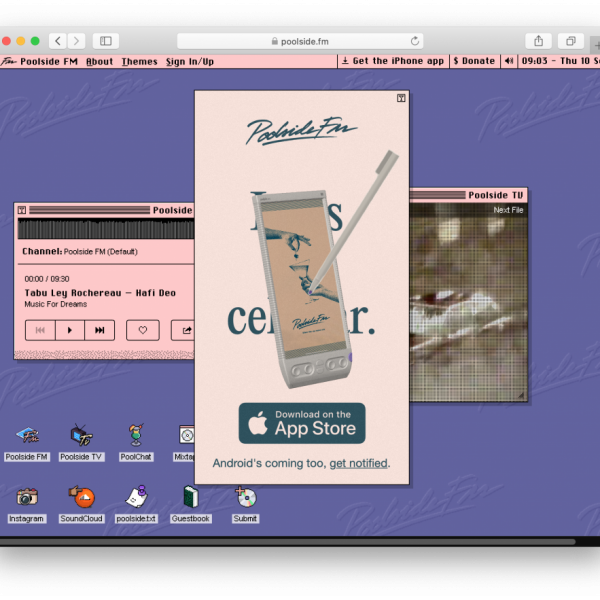Screen dimensions: 600x600
Task: Click Get the iPhone app
Action: [393, 61]
